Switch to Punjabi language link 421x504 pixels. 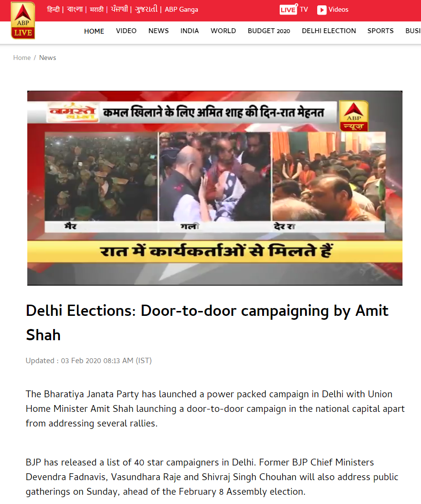119,9
